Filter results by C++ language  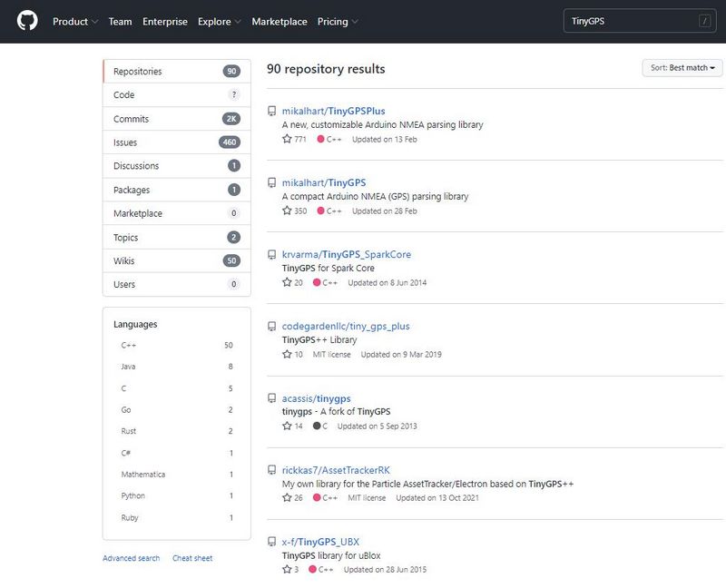coord(177,346)
